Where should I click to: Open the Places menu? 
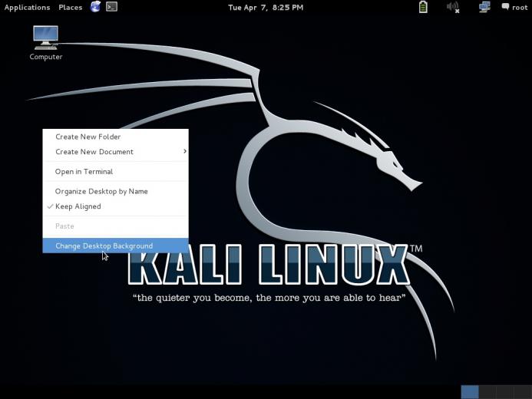[x=70, y=8]
